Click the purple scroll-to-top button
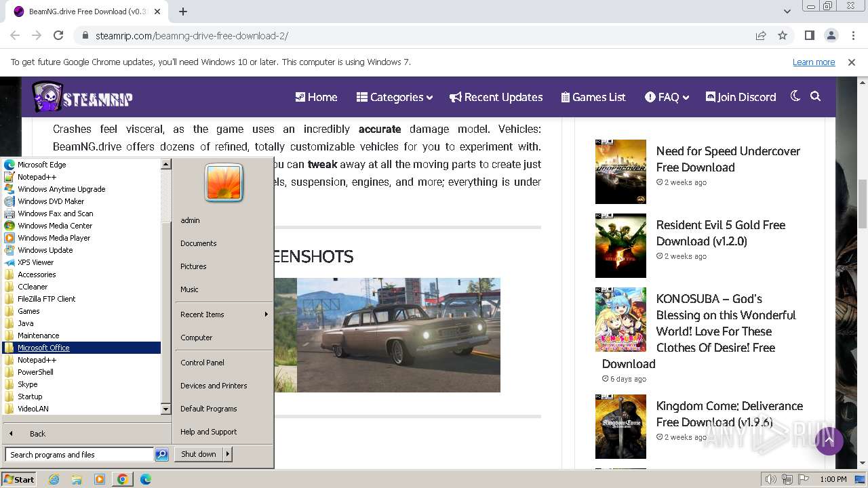This screenshot has width=868, height=488. (x=829, y=441)
